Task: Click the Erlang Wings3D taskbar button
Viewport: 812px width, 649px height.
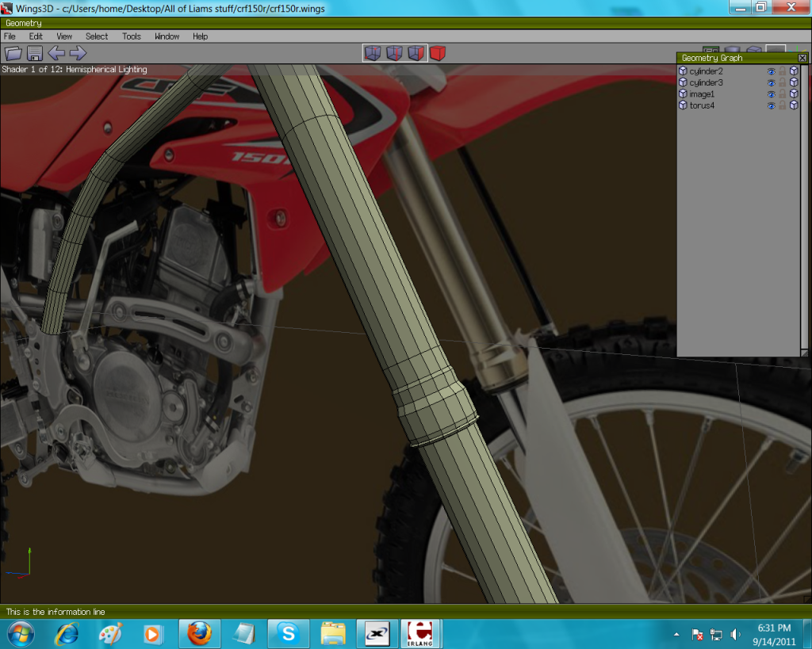Action: coord(420,633)
